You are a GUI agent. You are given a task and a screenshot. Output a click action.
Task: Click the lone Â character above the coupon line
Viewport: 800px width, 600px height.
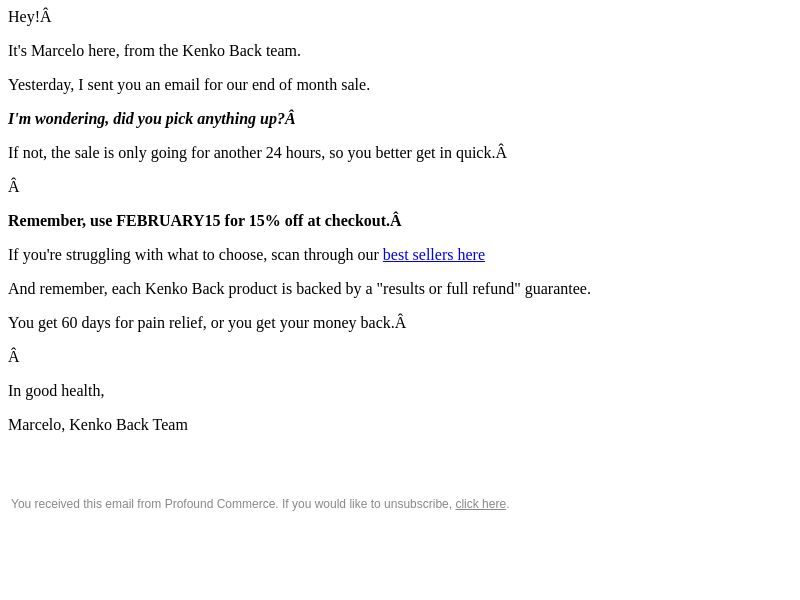coord(14,186)
